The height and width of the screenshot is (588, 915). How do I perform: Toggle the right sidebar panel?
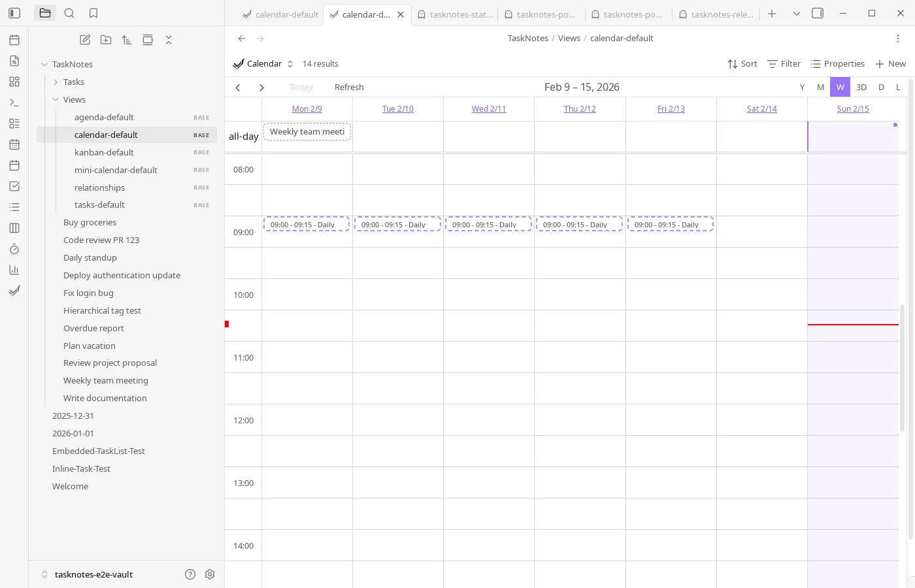pos(818,13)
